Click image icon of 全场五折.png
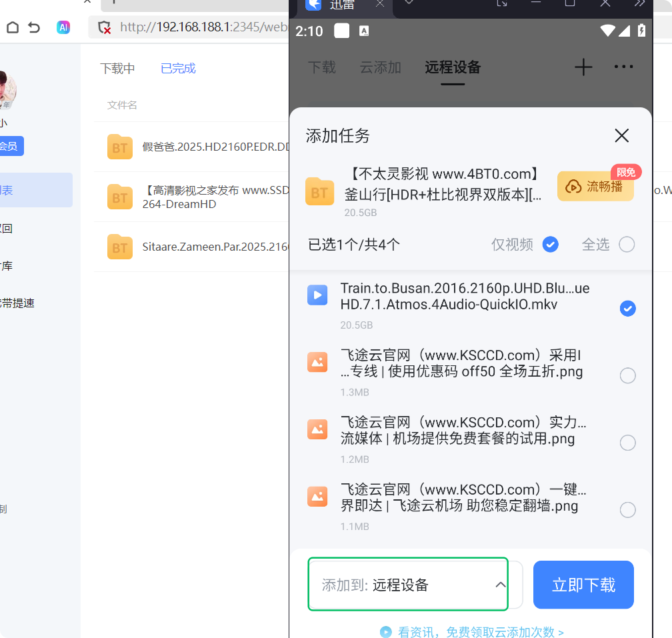This screenshot has width=672, height=638. pyautogui.click(x=317, y=363)
